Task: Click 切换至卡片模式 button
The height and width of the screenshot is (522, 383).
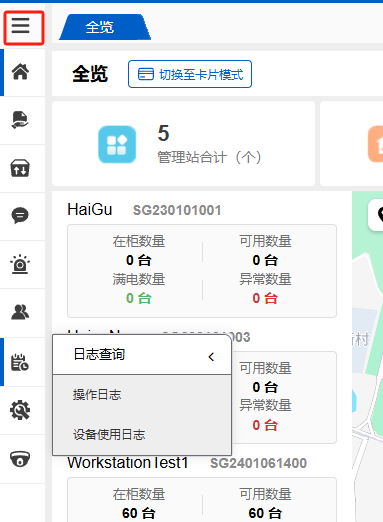Action: tap(190, 74)
